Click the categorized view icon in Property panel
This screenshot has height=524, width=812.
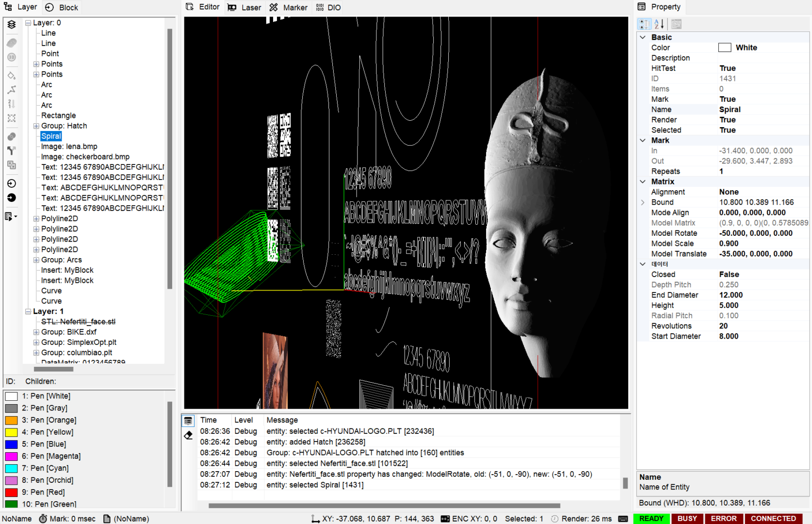[644, 24]
